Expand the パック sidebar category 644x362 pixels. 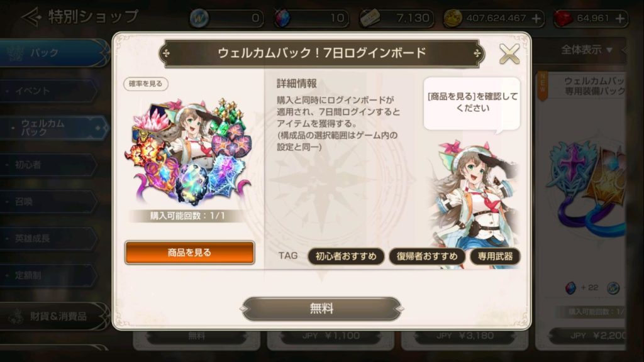click(x=53, y=53)
